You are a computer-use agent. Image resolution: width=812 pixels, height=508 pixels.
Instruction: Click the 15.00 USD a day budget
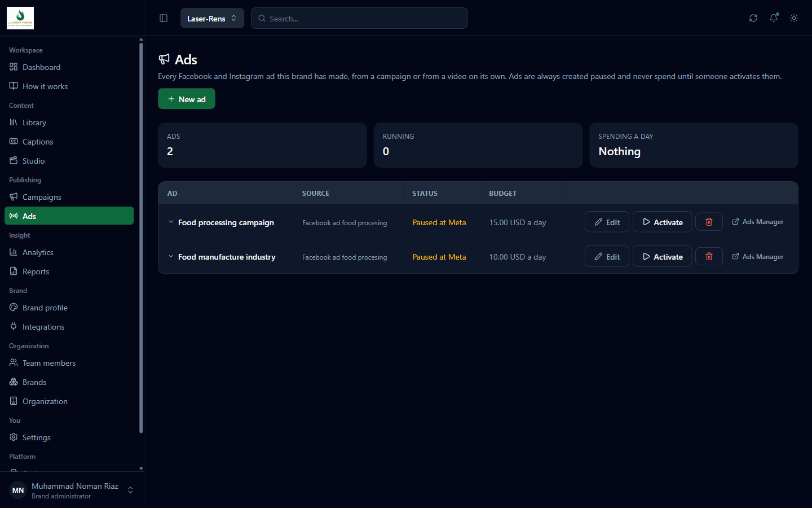coord(518,222)
